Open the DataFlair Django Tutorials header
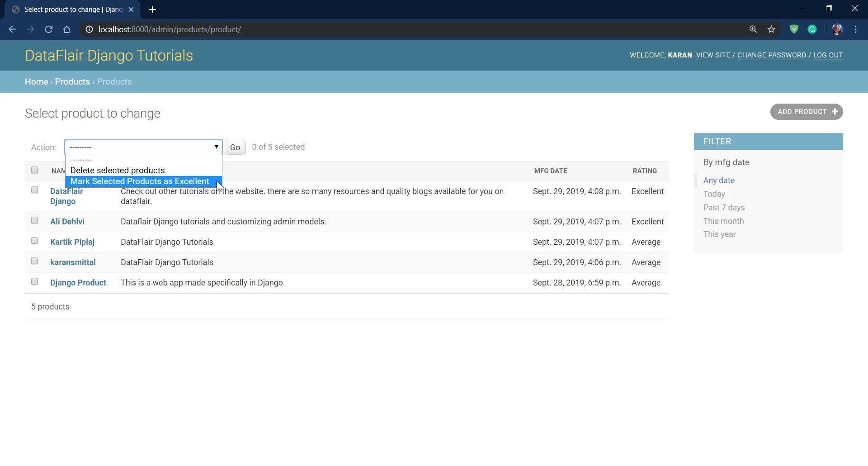 [x=109, y=56]
